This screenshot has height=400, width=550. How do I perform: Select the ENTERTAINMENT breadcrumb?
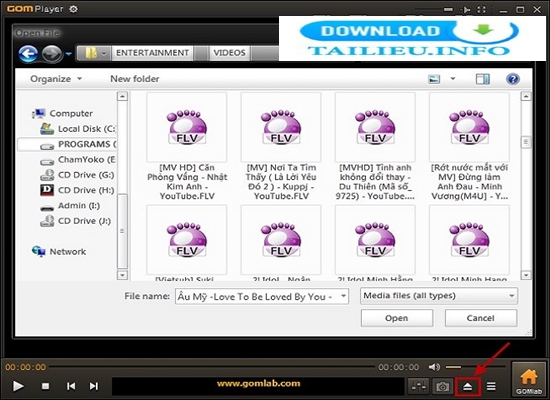(152, 53)
